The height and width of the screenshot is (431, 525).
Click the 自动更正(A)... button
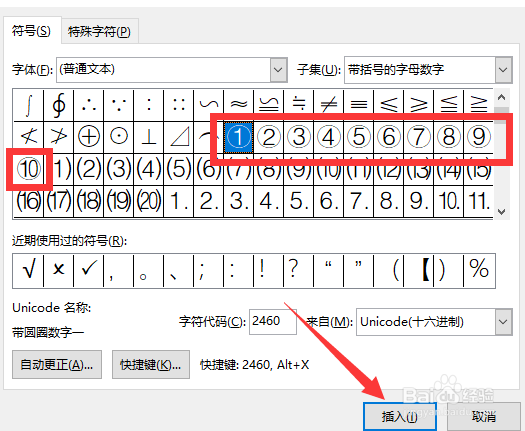pos(57,364)
